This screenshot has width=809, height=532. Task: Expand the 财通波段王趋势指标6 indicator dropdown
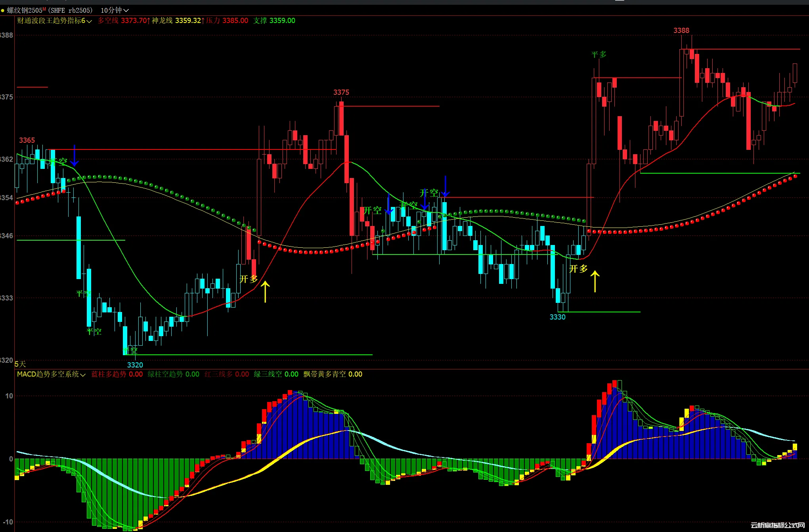point(54,21)
